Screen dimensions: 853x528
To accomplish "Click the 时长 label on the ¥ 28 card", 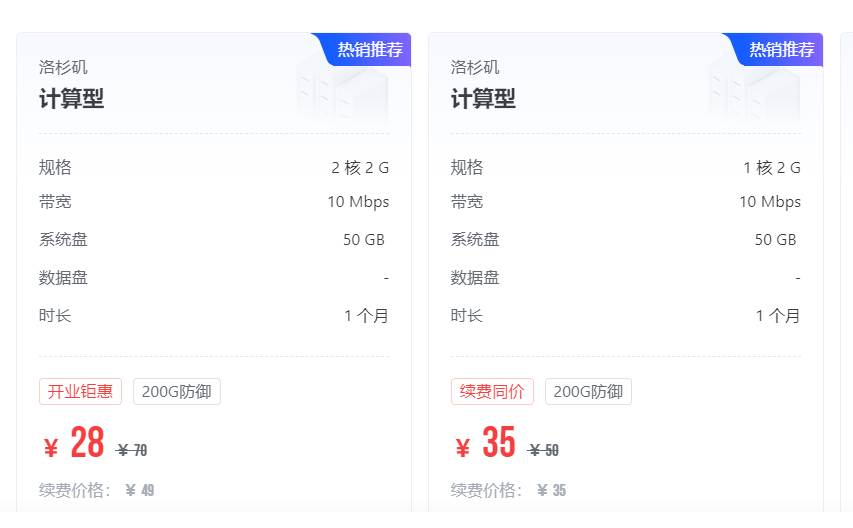I will tap(55, 316).
